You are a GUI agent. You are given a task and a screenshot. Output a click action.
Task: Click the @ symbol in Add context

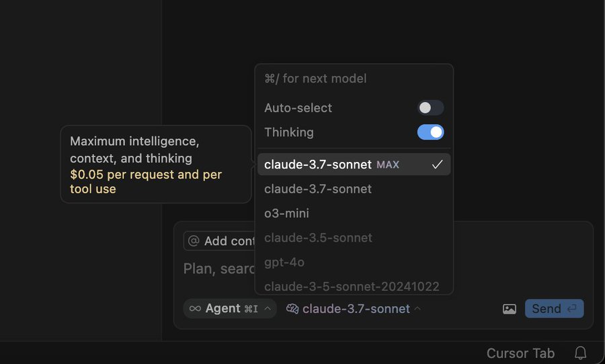tap(194, 240)
